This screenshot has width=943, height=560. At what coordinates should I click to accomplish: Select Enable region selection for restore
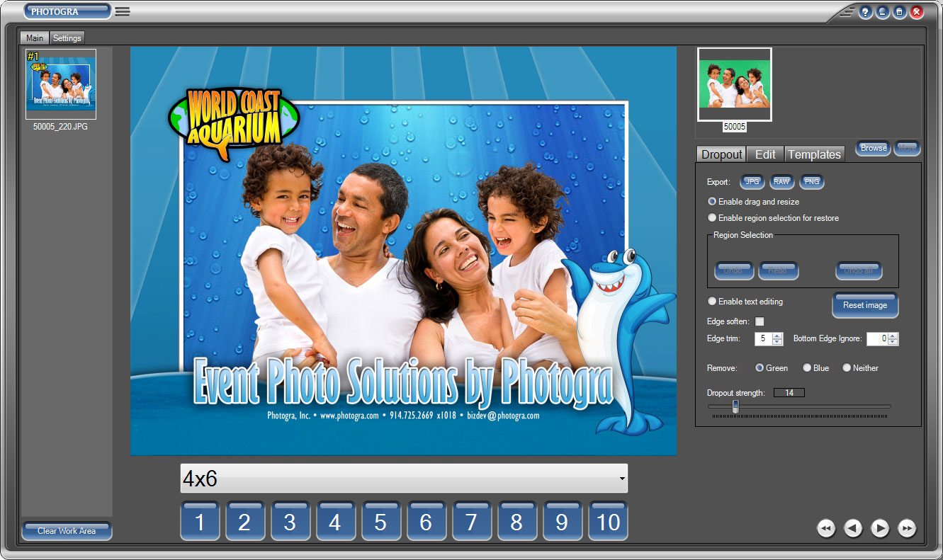pos(774,218)
